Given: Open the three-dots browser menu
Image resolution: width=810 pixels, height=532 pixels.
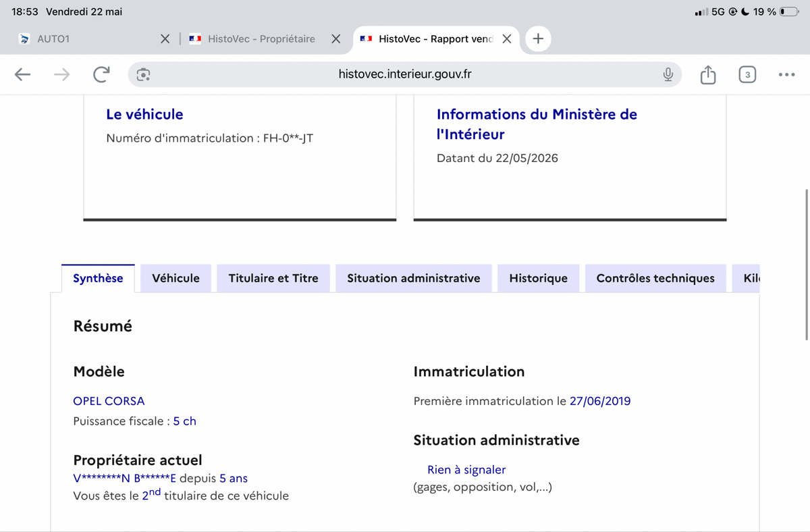Looking at the screenshot, I should click(786, 75).
